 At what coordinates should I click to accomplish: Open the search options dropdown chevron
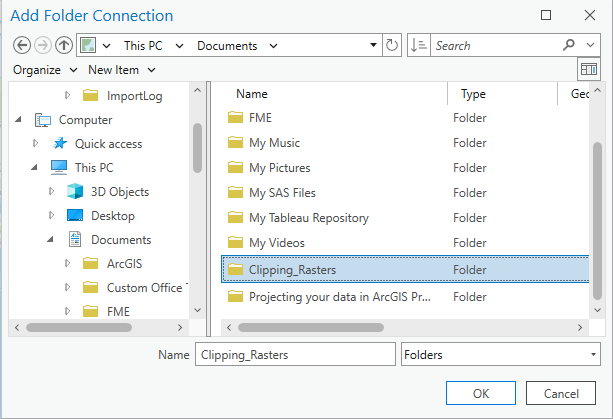click(591, 45)
